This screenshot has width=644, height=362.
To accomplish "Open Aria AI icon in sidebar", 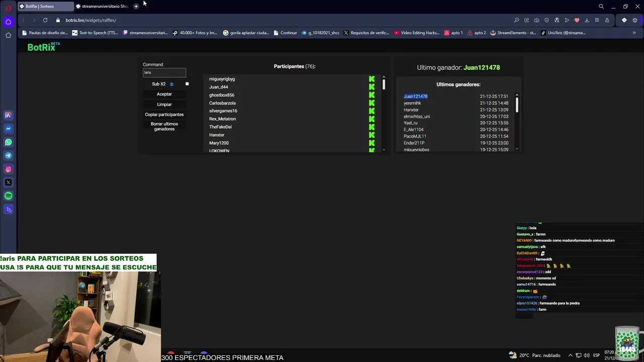I will click(x=8, y=115).
